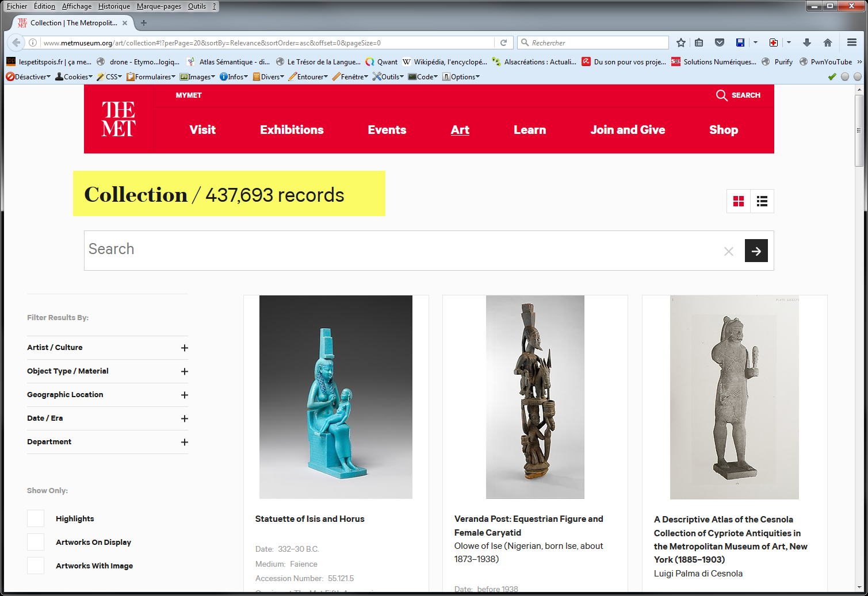This screenshot has width=868, height=596.
Task: Switch to grid view layout icon
Action: (739, 201)
